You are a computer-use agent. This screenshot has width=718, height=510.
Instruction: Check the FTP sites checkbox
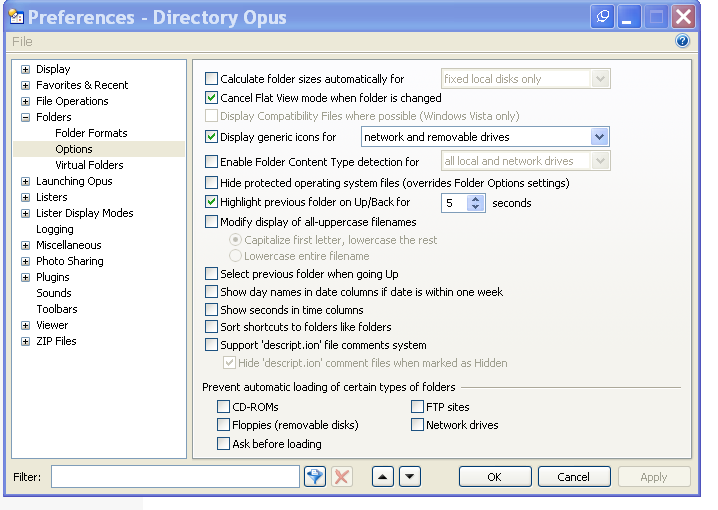[x=417, y=407]
